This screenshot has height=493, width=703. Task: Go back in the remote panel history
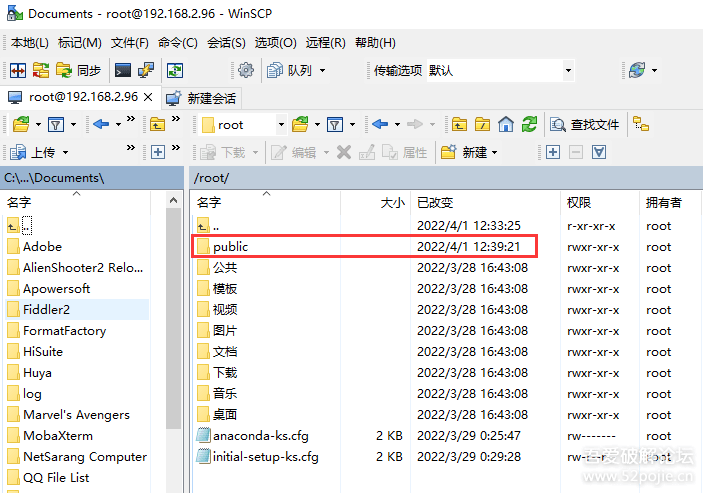(380, 124)
